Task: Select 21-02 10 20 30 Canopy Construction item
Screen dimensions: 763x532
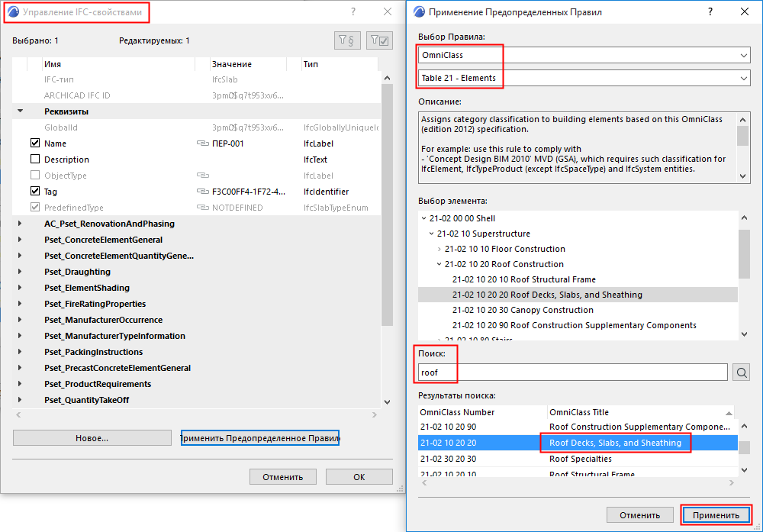Action: point(523,310)
